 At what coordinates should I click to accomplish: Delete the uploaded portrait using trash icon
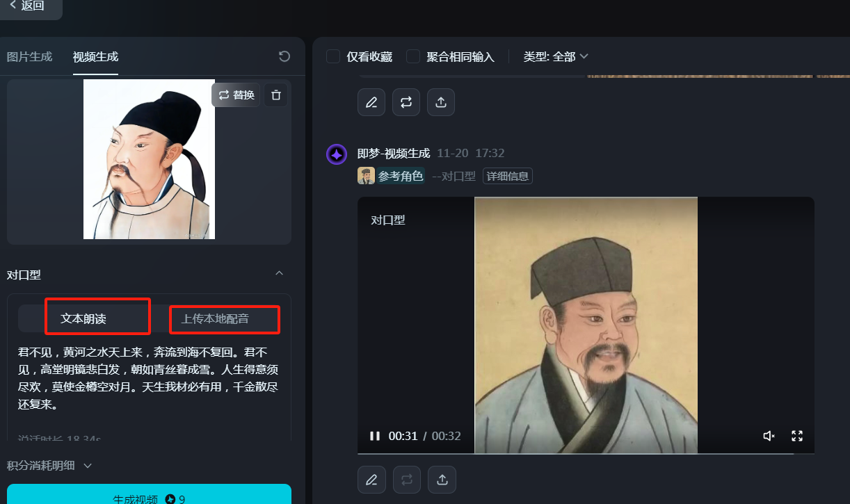275,95
